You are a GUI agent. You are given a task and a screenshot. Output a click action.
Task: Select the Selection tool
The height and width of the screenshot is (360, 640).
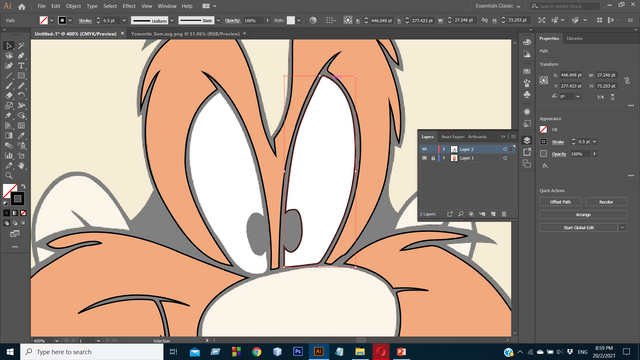[x=9, y=46]
